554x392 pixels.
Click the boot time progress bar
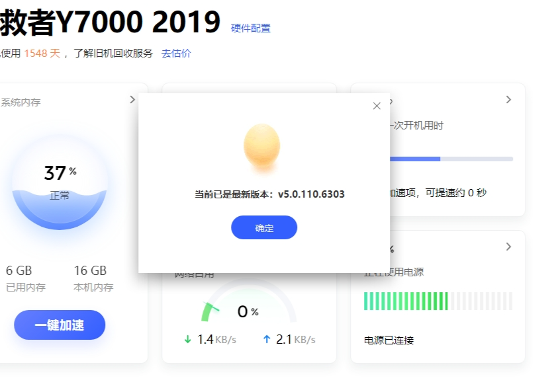pos(451,159)
